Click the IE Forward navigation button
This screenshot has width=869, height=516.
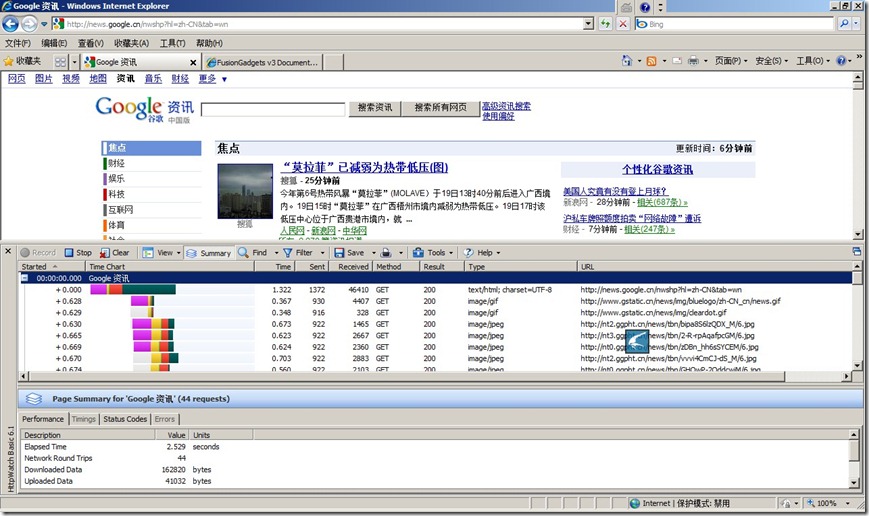[29, 24]
